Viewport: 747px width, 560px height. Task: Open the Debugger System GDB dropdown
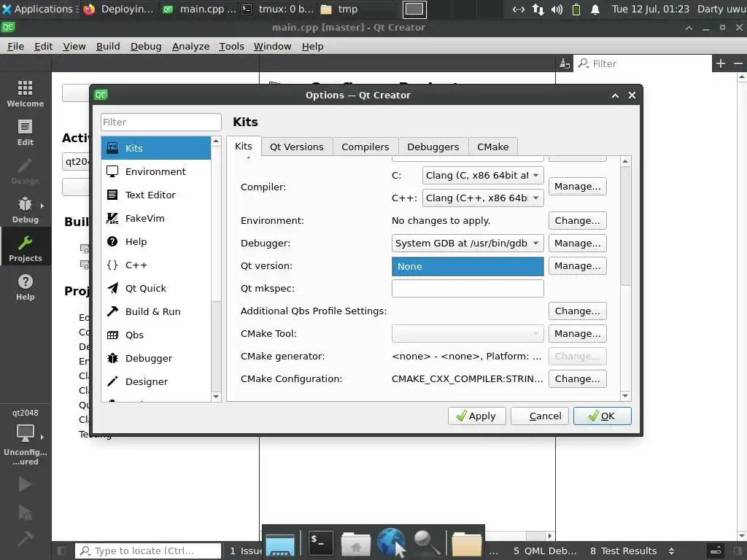point(468,244)
